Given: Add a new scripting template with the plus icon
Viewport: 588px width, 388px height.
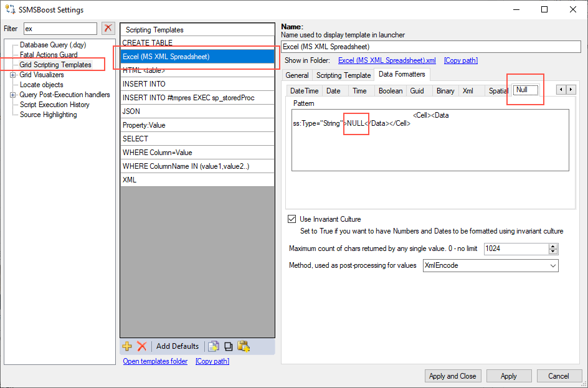Looking at the screenshot, I should tap(127, 346).
